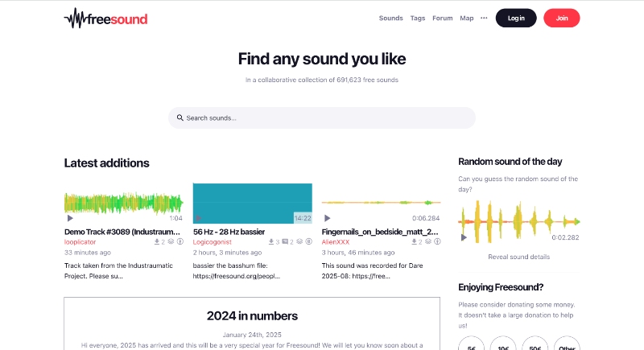Image resolution: width=644 pixels, height=350 pixels.
Task: Click the Freesound logo
Action: (105, 18)
